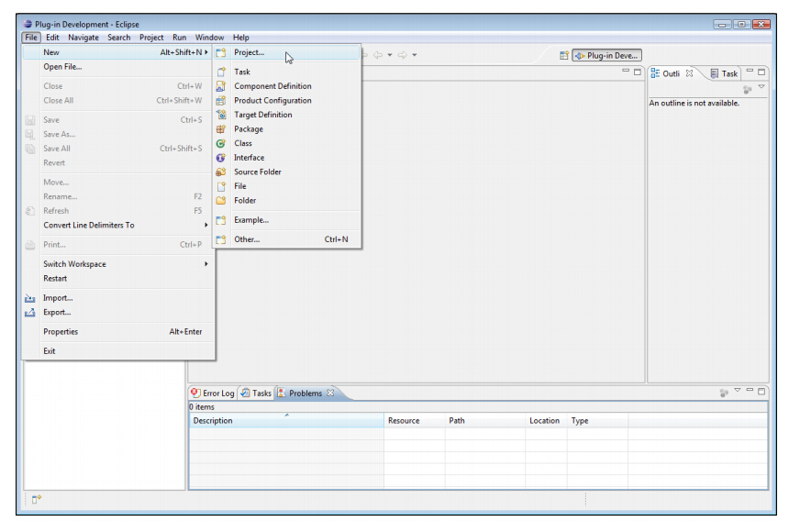Click the Plug-in Development perspective button

pyautogui.click(x=606, y=55)
